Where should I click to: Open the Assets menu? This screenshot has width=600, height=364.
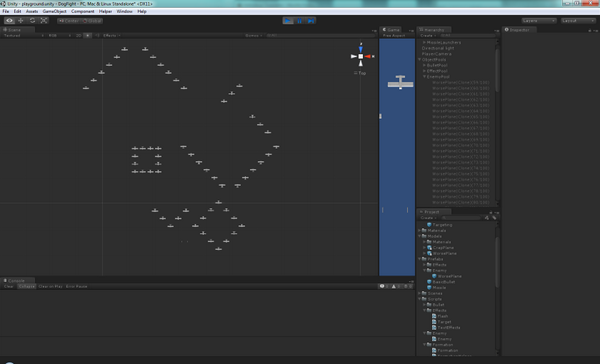(x=32, y=11)
